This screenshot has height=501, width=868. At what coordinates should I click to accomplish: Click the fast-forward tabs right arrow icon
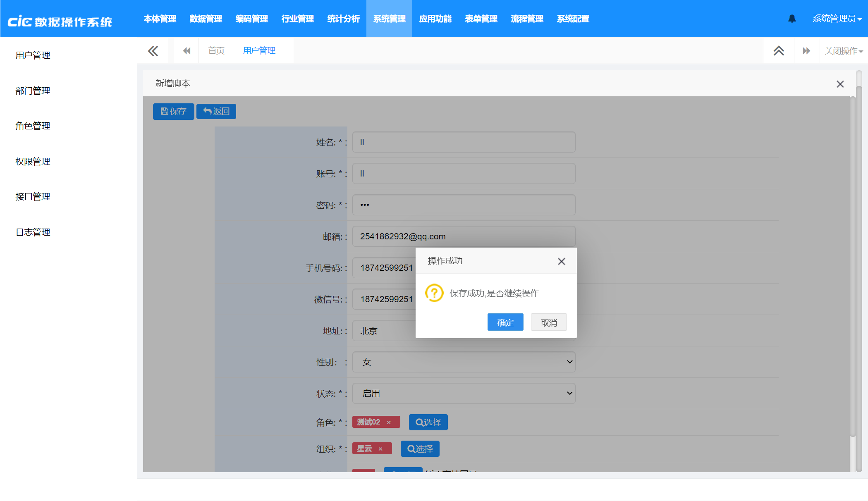806,51
